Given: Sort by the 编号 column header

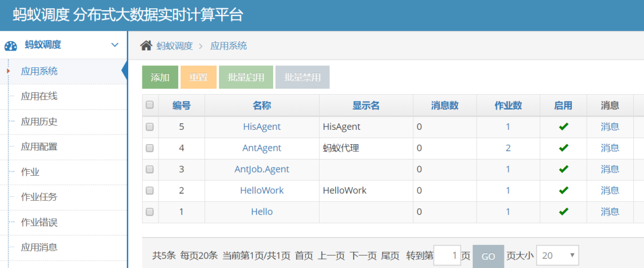Looking at the screenshot, I should [x=181, y=105].
